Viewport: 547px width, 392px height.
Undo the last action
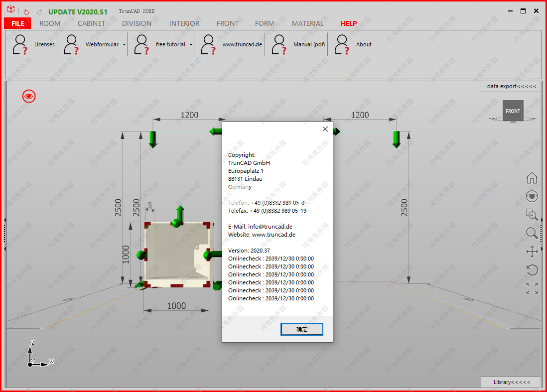pyautogui.click(x=26, y=12)
